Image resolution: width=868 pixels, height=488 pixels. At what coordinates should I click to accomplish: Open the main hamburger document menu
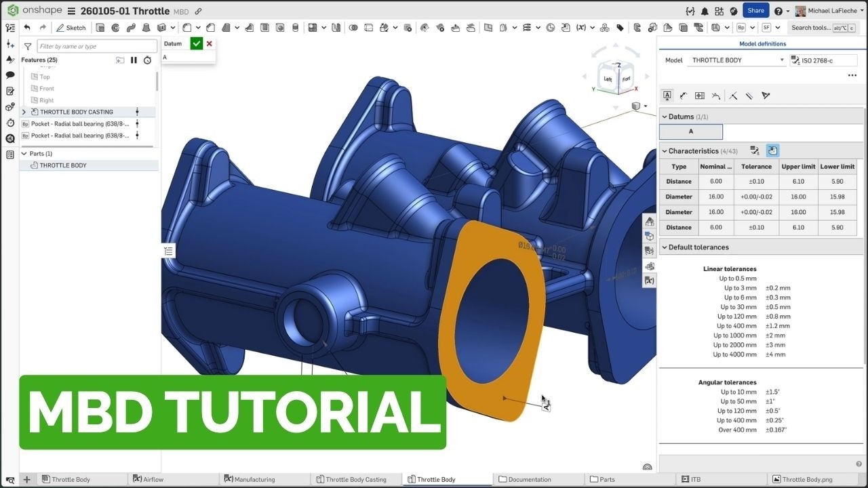click(71, 11)
